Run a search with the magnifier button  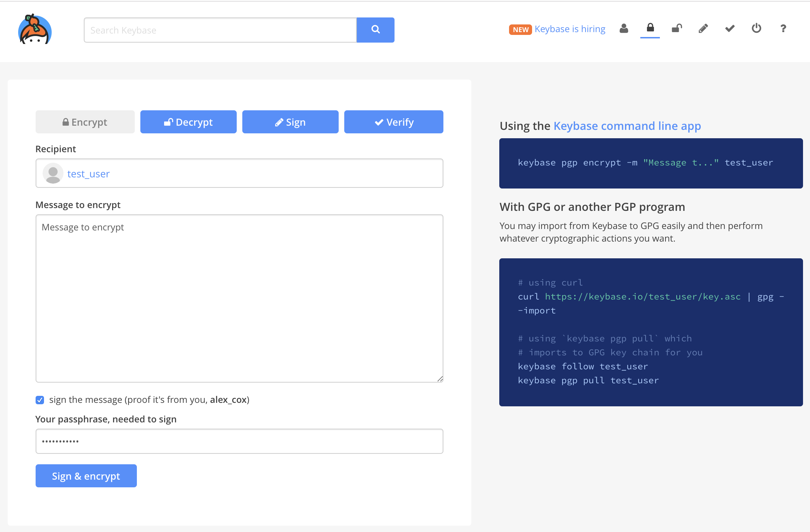pos(375,30)
